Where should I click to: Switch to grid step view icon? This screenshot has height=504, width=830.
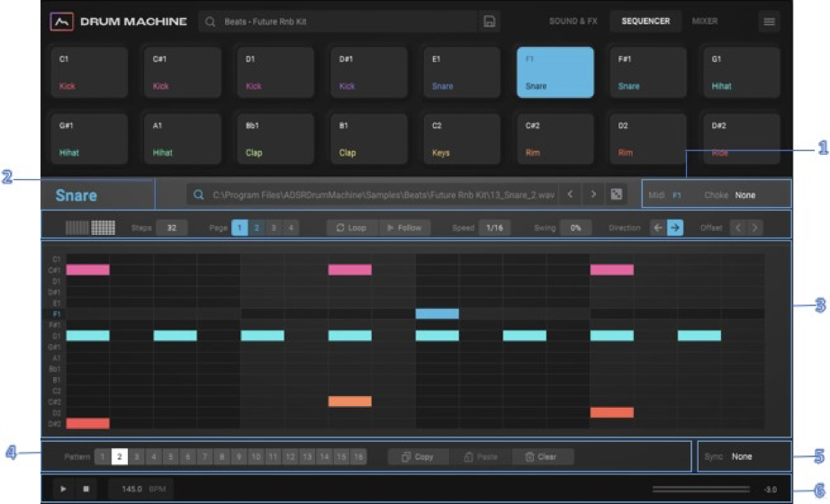pyautogui.click(x=104, y=228)
